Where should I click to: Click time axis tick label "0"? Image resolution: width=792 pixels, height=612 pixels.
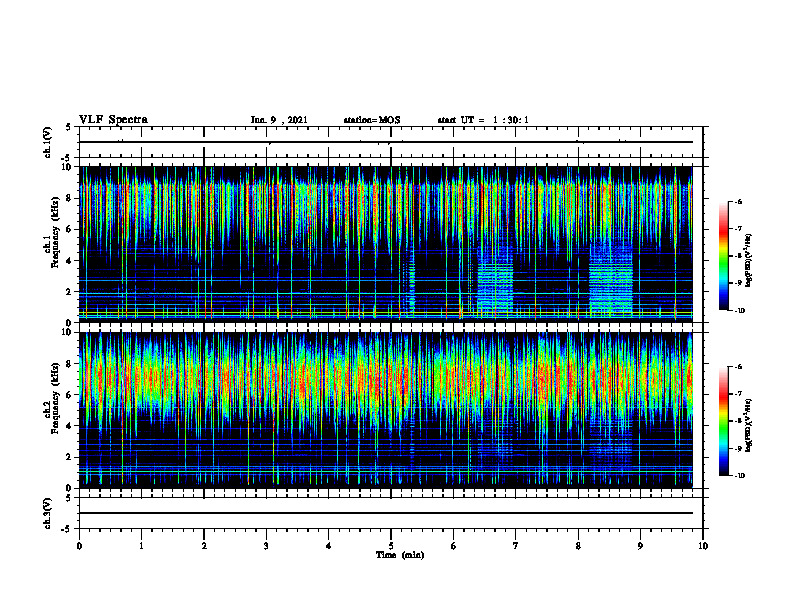(x=79, y=545)
